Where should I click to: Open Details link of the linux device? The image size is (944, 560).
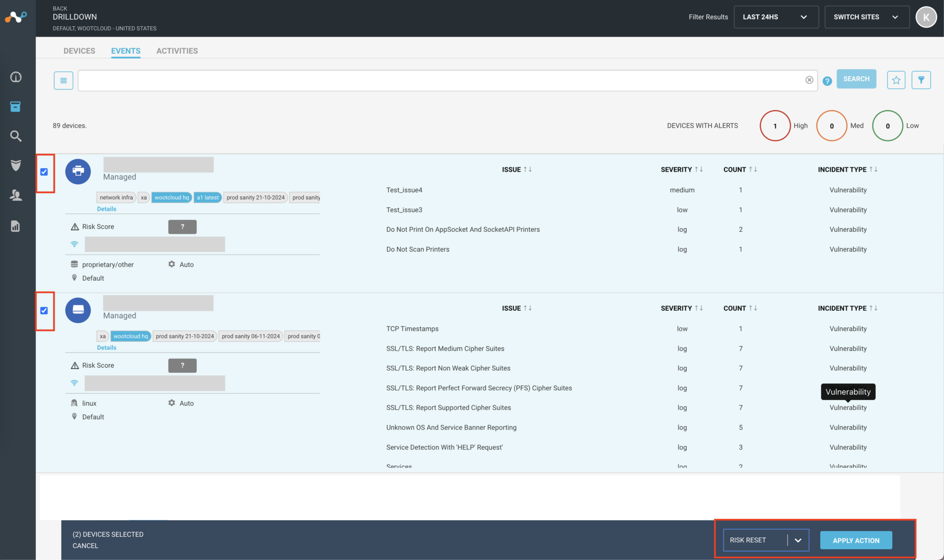click(x=106, y=348)
